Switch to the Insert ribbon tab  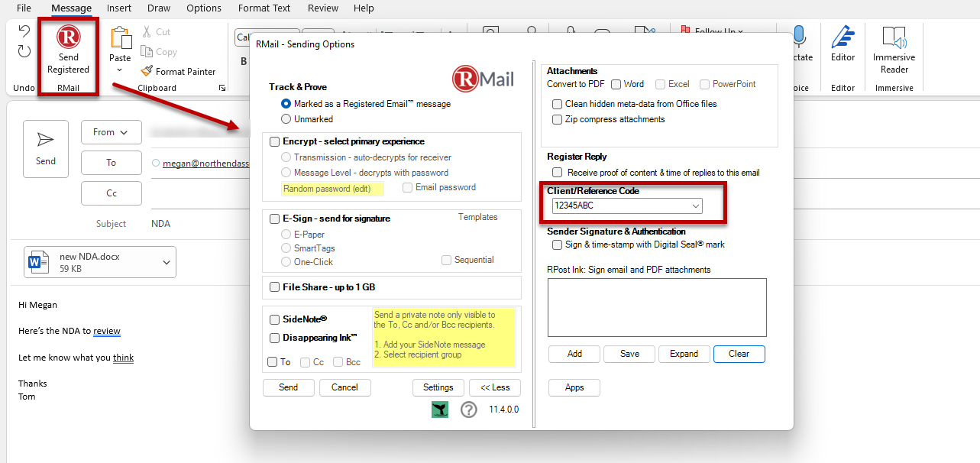[118, 8]
